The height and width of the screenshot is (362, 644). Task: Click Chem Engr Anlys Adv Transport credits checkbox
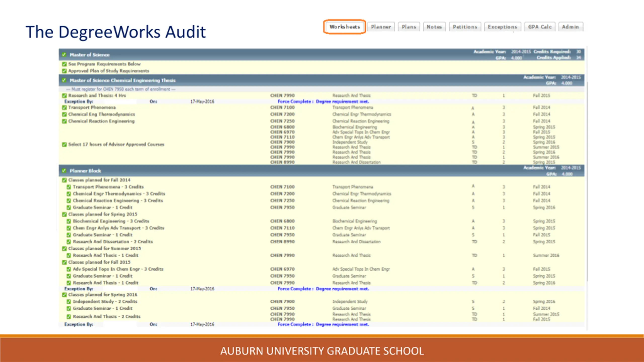point(69,228)
